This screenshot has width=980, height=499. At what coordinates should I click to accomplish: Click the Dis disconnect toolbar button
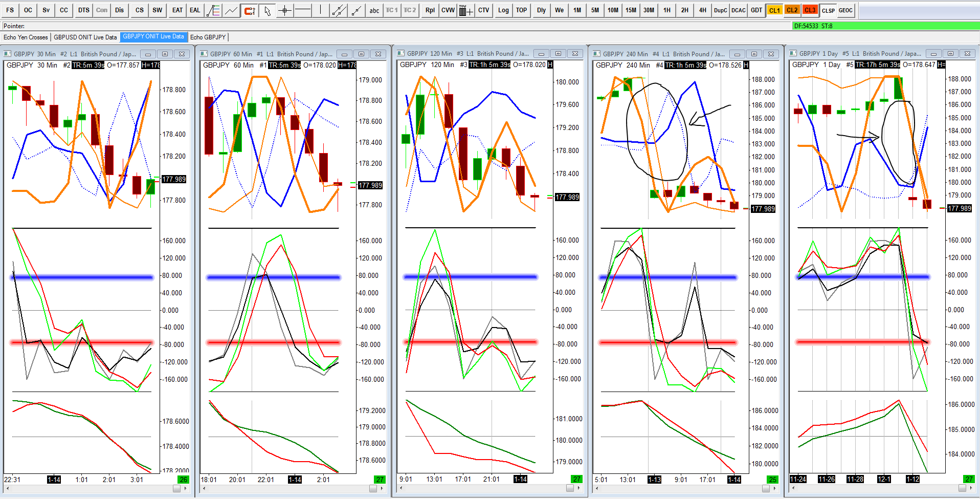pyautogui.click(x=120, y=10)
